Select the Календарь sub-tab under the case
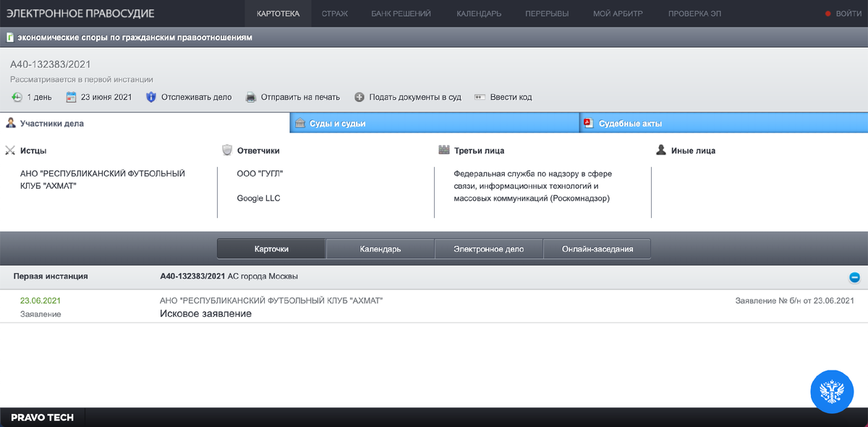Image resolution: width=868 pixels, height=427 pixels. pos(380,248)
